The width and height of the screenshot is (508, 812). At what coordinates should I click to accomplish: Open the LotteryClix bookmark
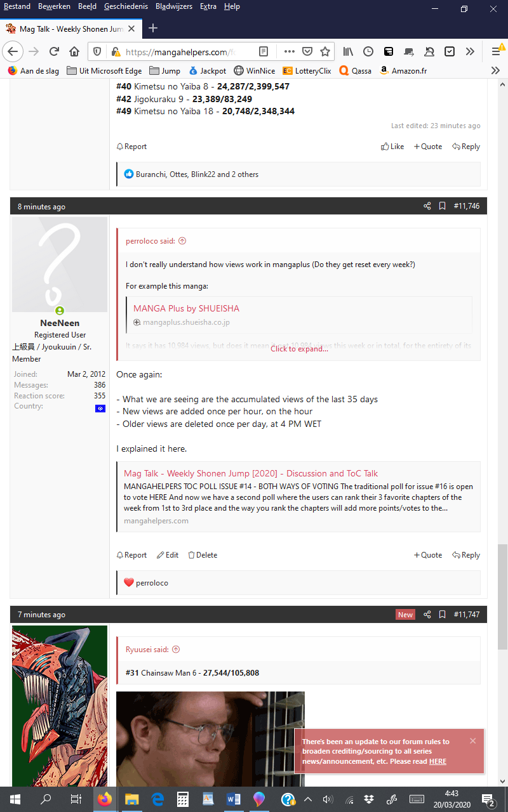307,71
